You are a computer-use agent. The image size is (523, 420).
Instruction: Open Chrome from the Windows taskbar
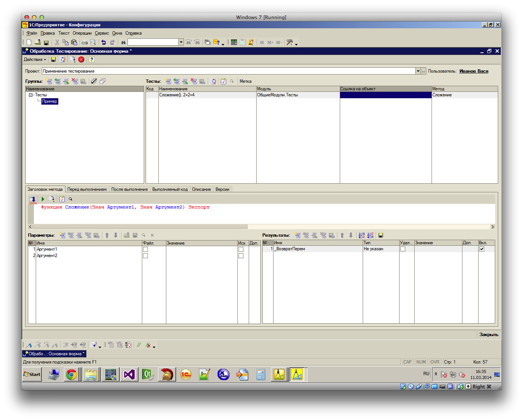click(71, 374)
